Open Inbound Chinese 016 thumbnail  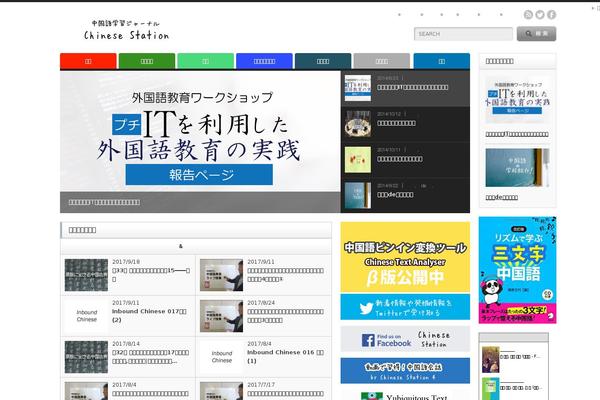click(x=221, y=357)
